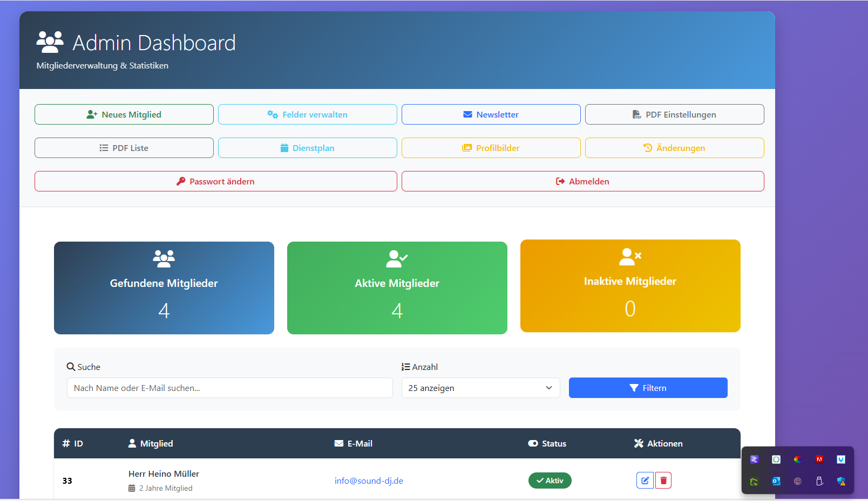Click the Windows Security shield tray icon
Viewport: 868px width, 501px height.
(841, 481)
